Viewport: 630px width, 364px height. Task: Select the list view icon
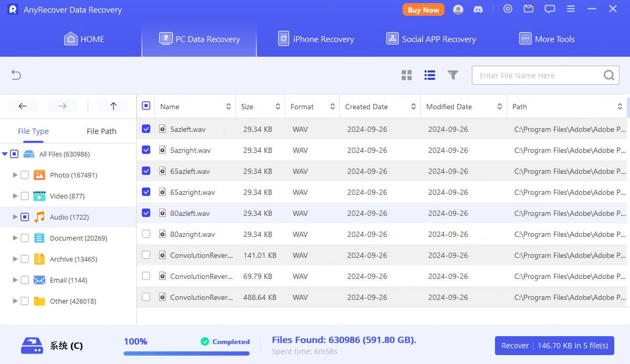point(429,75)
